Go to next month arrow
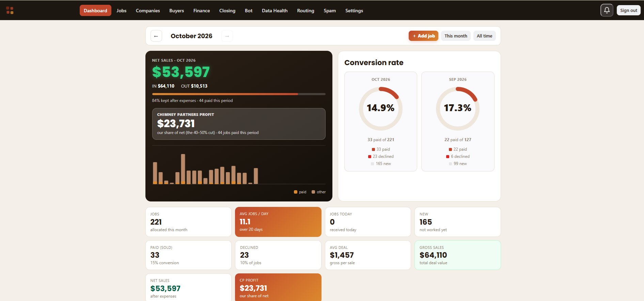The width and height of the screenshot is (644, 301). (x=227, y=36)
